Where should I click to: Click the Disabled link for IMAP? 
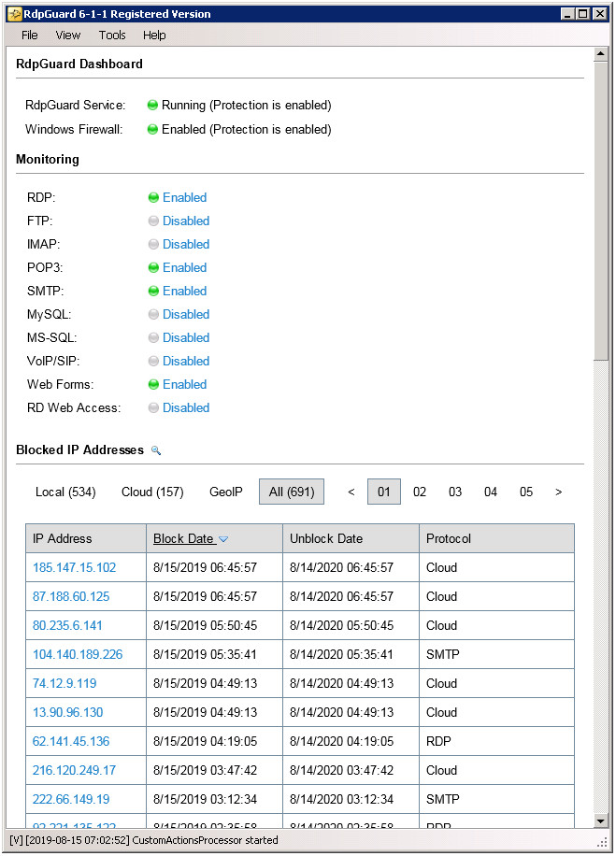(186, 245)
